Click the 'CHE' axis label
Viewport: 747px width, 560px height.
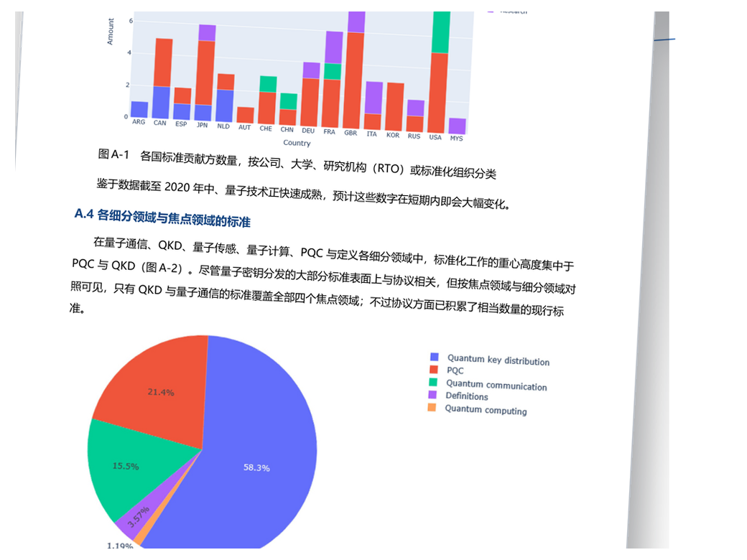(x=266, y=129)
